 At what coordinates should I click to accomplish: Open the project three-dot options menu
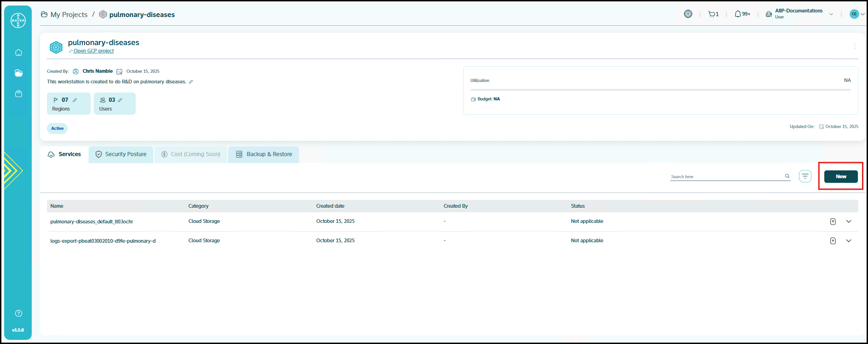pos(855,47)
